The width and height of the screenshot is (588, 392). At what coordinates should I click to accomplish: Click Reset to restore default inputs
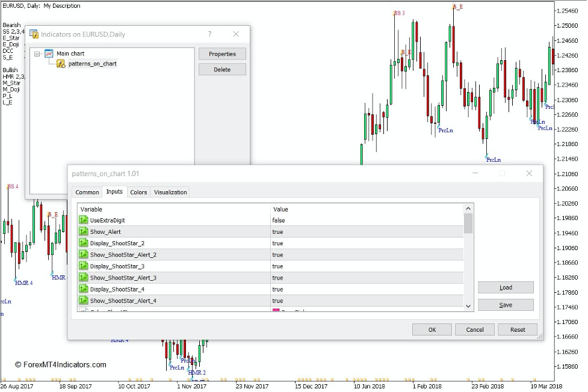tap(516, 329)
